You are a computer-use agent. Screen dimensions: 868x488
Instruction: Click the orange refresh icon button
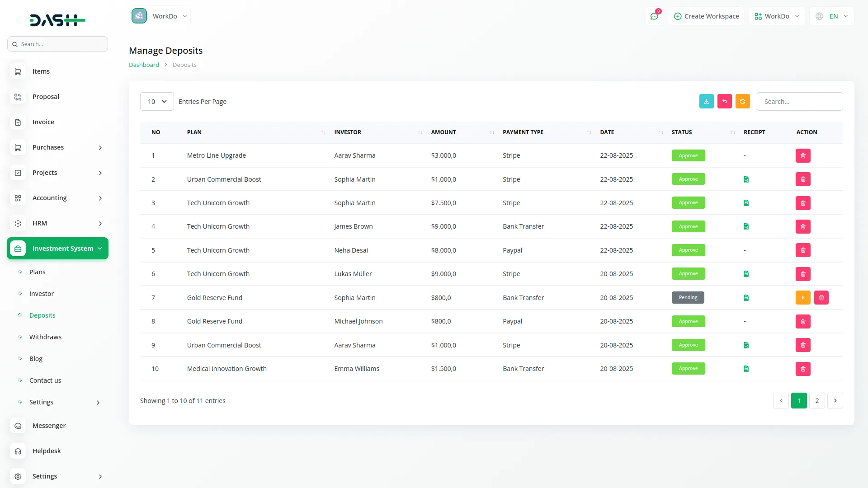click(742, 101)
